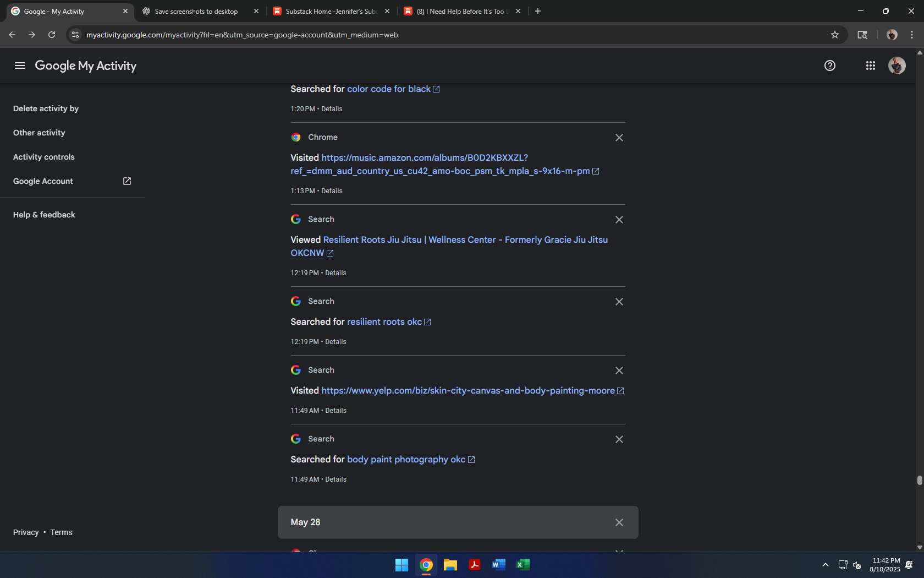Viewport: 924px width, 578px height.
Task: Open the Terms link
Action: click(61, 532)
